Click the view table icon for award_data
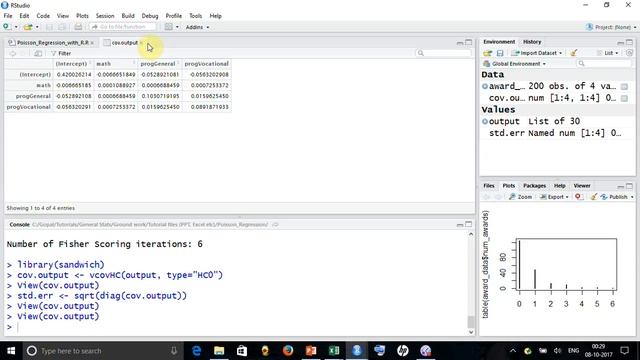This screenshot has width=640, height=360. click(x=624, y=87)
